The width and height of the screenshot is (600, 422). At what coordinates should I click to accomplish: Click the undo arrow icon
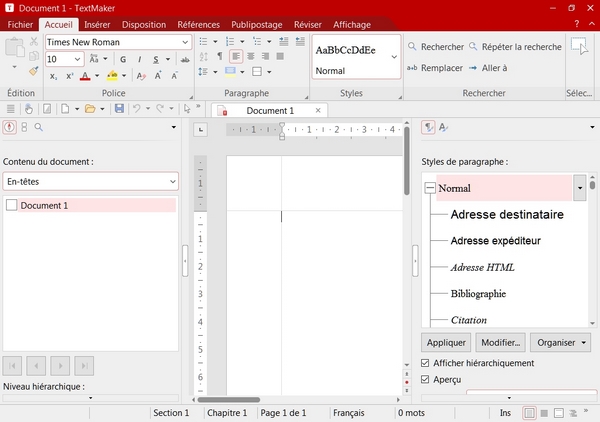coord(137,109)
